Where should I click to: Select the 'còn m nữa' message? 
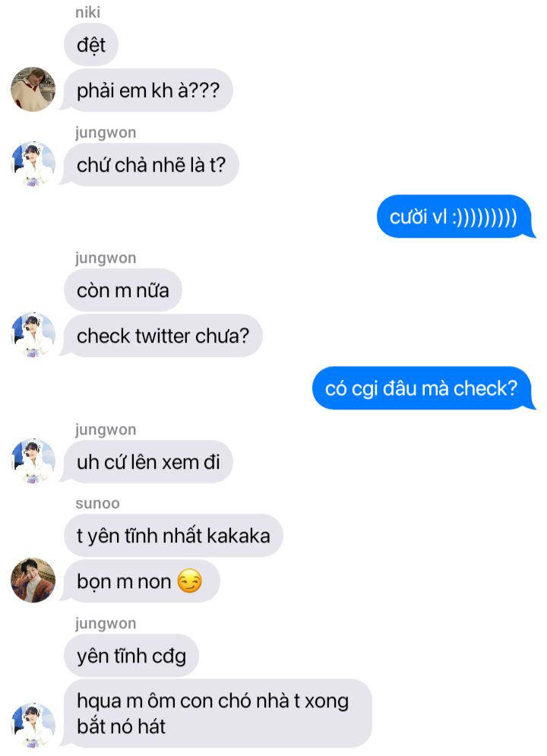click(123, 290)
